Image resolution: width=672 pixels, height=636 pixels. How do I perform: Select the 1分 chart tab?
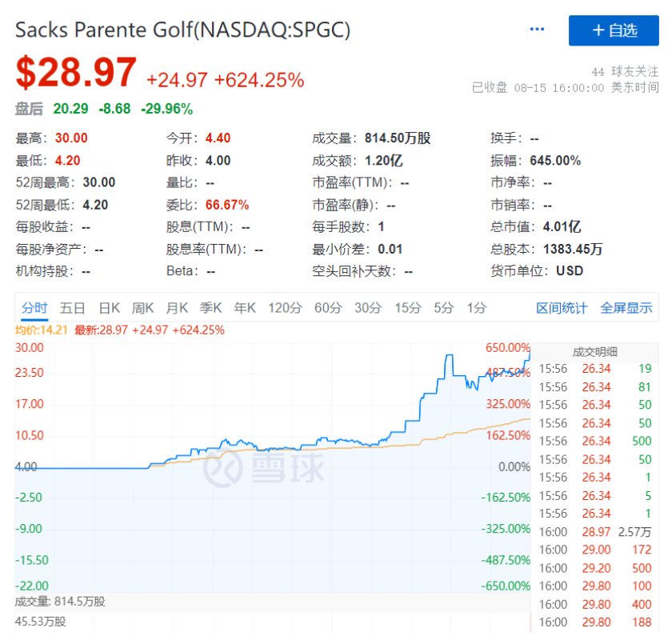477,308
